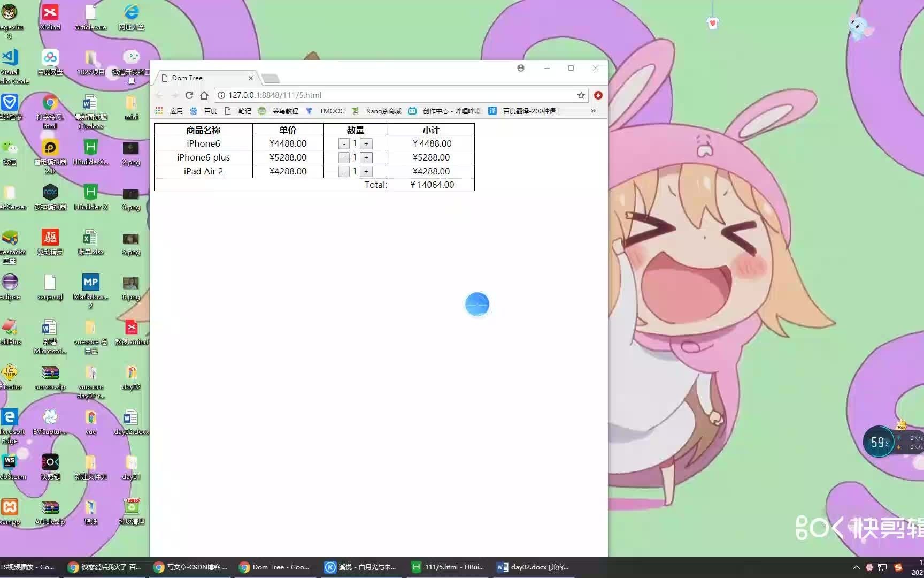Open the 应用 apps bookmark
Image resolution: width=924 pixels, height=578 pixels.
[x=170, y=111]
